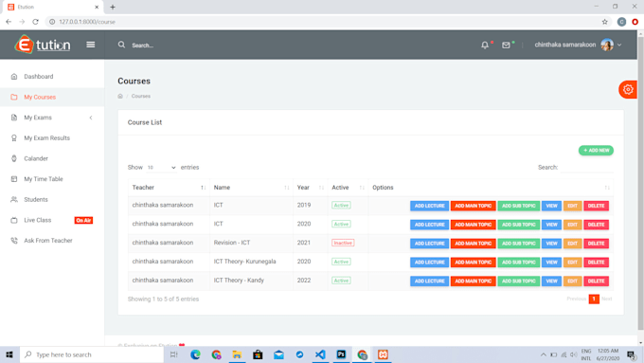This screenshot has width=644, height=363.
Task: Click the Previous pagination link
Action: [x=576, y=299]
